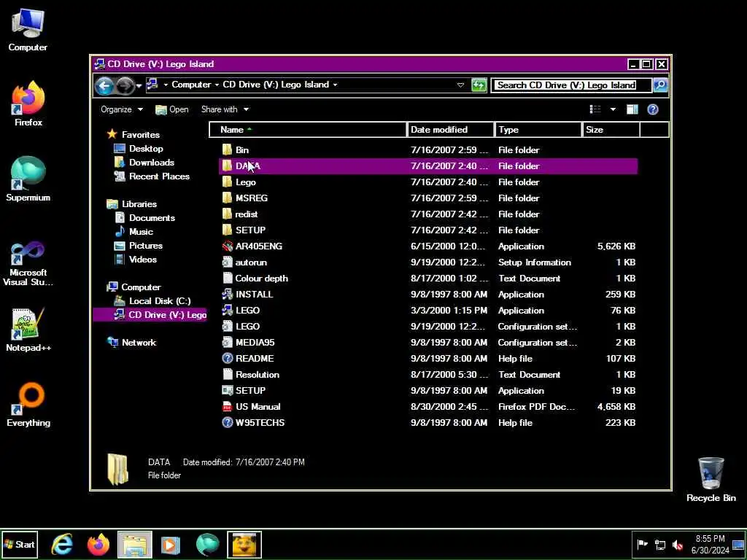Open the Start menu
Image resolution: width=747 pixels, height=560 pixels.
[x=20, y=544]
